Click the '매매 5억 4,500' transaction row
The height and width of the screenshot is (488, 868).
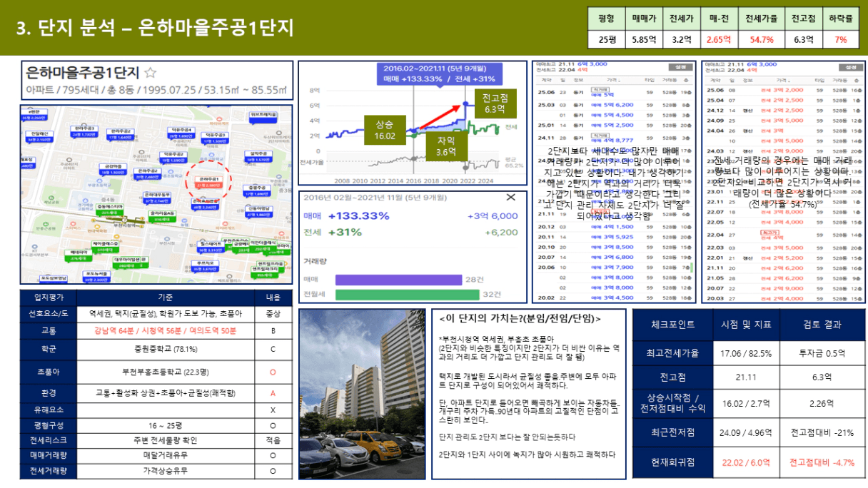[614, 115]
